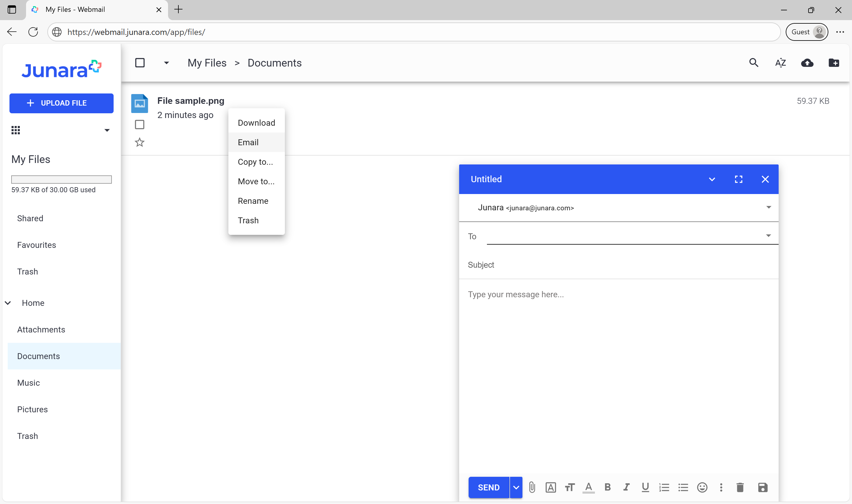This screenshot has width=852, height=504.
Task: Expand the apps switcher dropdown arrow
Action: (x=107, y=130)
